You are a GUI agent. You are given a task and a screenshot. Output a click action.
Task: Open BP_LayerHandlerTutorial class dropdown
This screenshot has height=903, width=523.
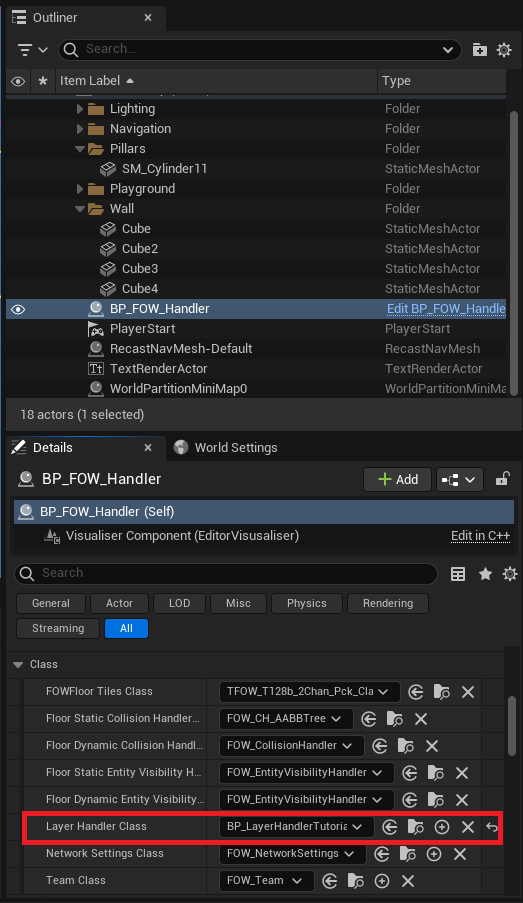click(296, 827)
